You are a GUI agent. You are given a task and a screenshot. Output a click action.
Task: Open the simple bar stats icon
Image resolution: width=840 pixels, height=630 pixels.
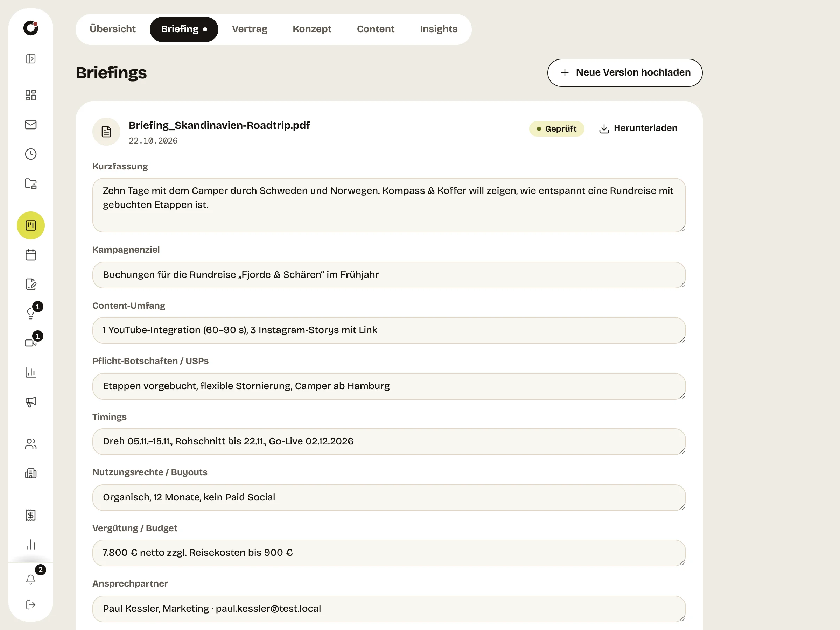[31, 545]
